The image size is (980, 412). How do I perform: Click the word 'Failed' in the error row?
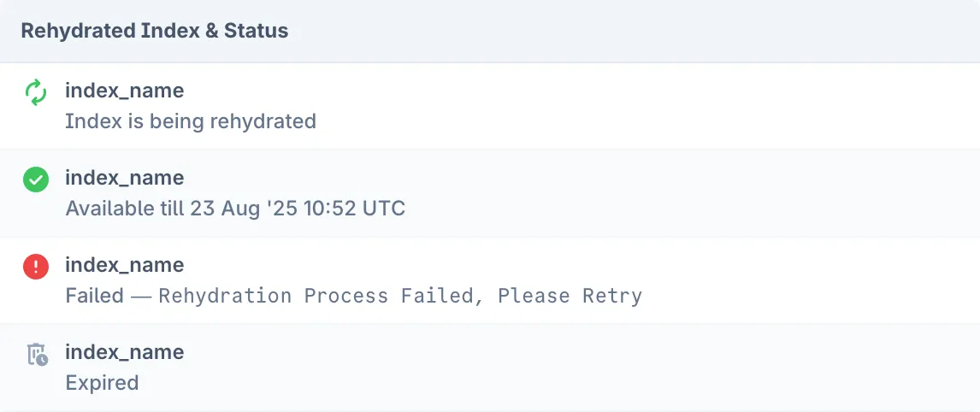pyautogui.click(x=94, y=296)
